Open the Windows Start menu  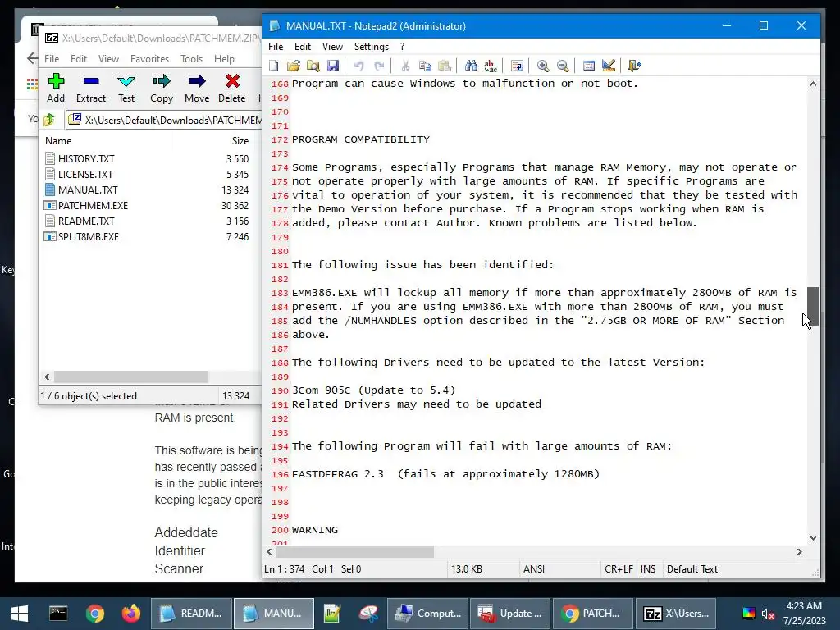20,614
